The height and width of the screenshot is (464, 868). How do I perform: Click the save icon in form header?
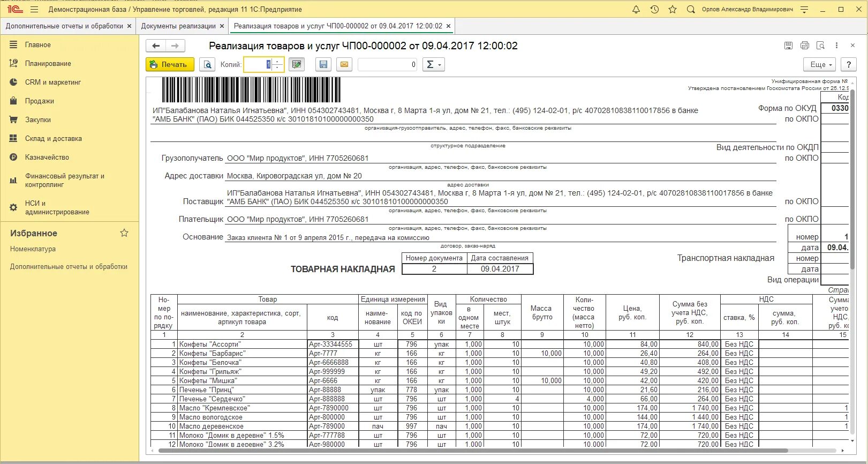(788, 46)
